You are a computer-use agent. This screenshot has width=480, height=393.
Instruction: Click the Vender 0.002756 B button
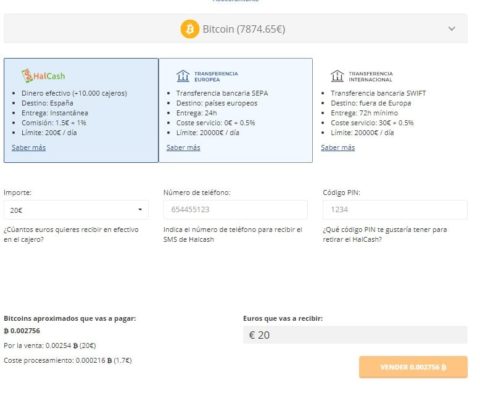(x=413, y=367)
